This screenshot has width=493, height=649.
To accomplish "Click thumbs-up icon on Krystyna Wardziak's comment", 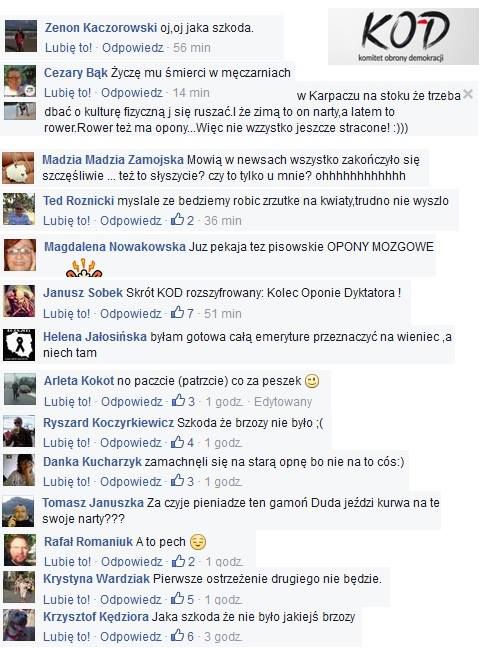I will tap(177, 599).
